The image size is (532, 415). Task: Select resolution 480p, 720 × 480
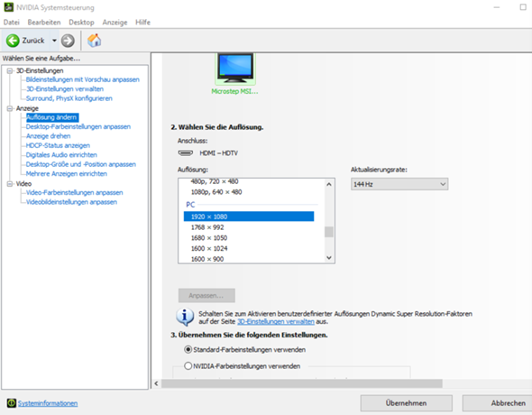pyautogui.click(x=215, y=181)
